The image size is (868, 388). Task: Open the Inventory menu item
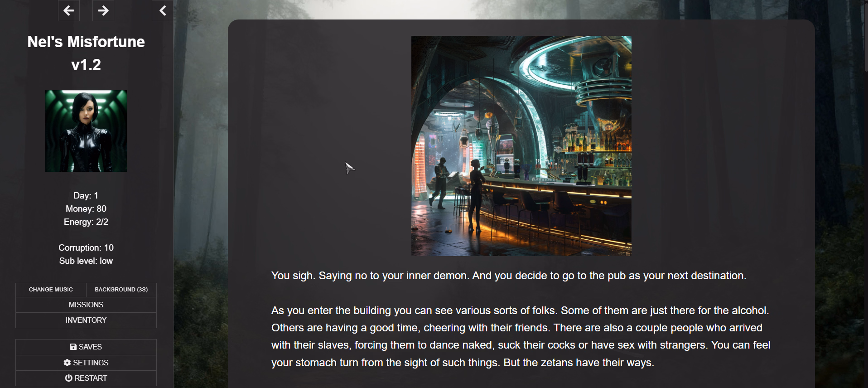tap(86, 320)
